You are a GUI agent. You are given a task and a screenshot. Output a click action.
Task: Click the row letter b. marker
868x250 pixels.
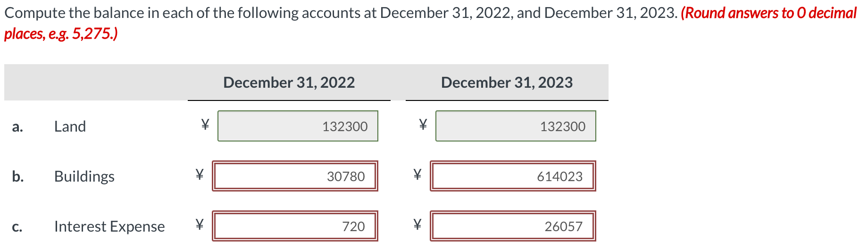pos(18,176)
